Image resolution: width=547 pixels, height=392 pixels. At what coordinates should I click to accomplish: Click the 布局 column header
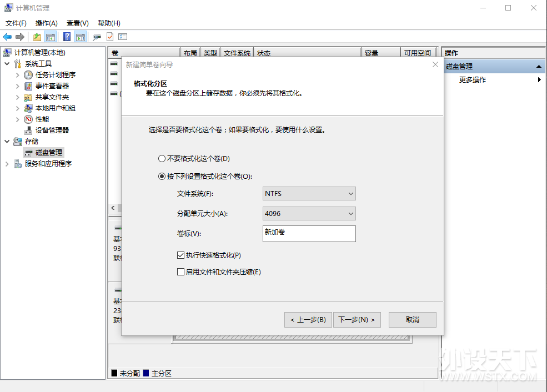click(x=190, y=53)
